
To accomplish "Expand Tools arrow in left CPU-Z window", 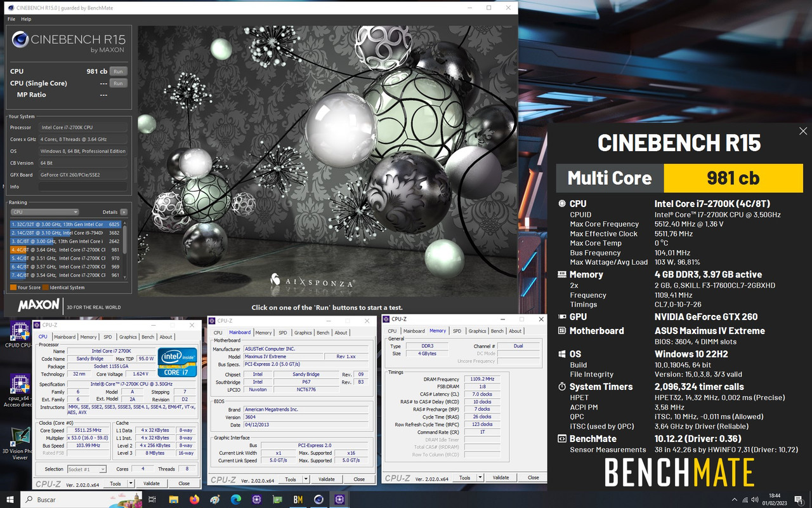I will pyautogui.click(x=131, y=483).
